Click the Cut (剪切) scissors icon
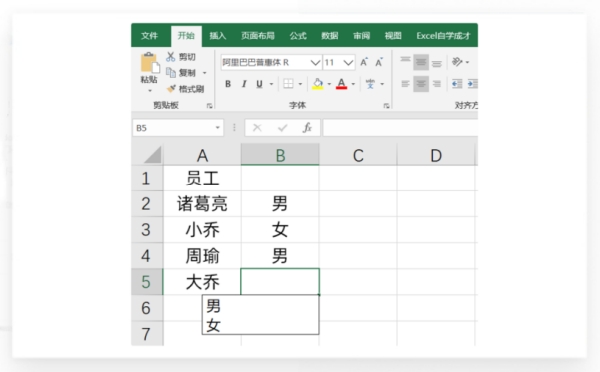The image size is (600, 372). [171, 57]
